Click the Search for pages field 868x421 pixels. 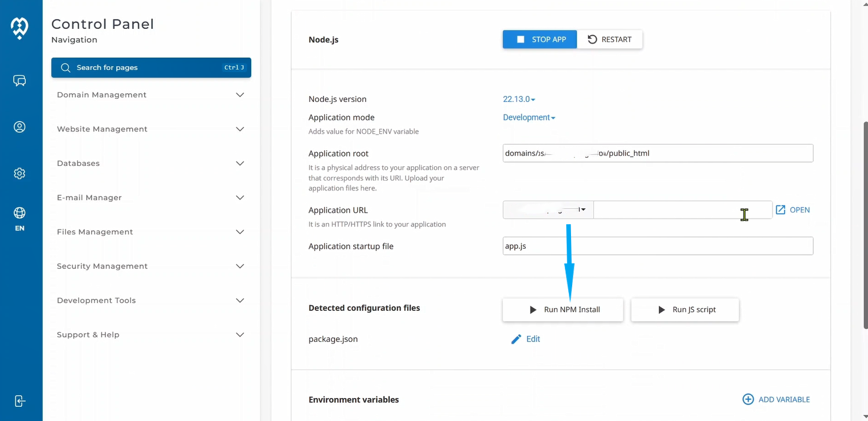point(151,68)
